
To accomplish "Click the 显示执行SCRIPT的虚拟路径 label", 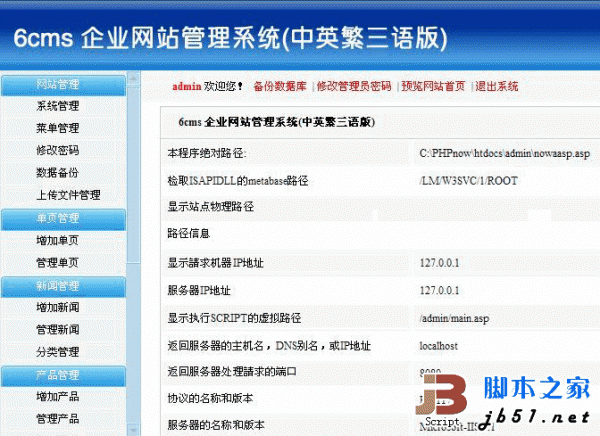I will coord(234,318).
